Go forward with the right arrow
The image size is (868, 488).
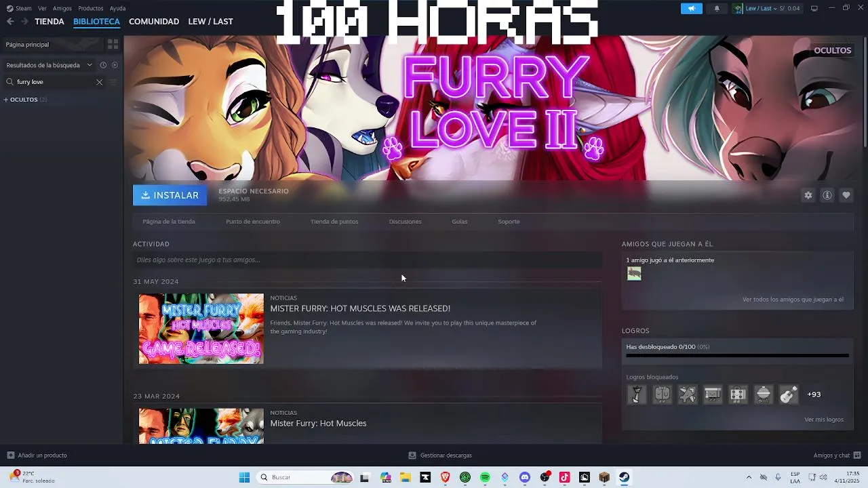24,22
